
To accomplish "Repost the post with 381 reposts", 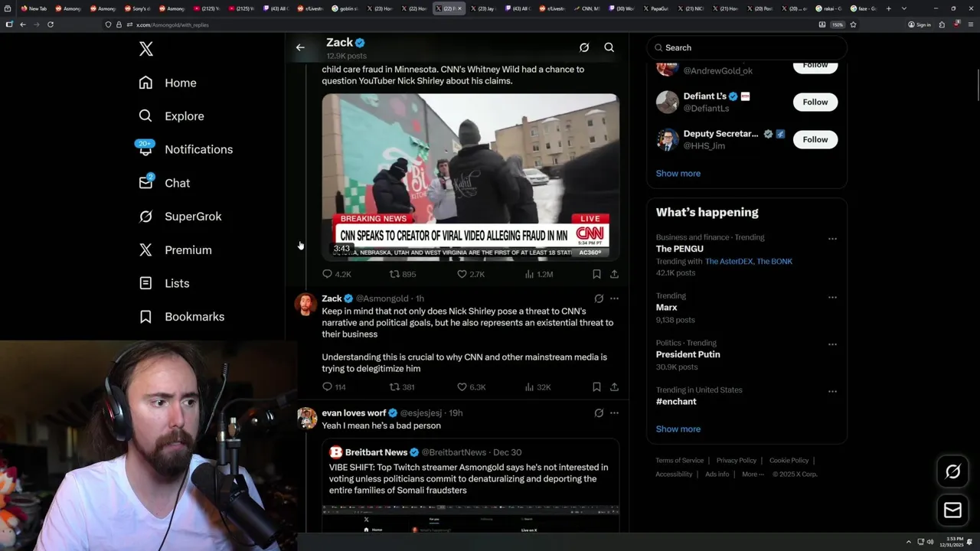I will point(402,387).
